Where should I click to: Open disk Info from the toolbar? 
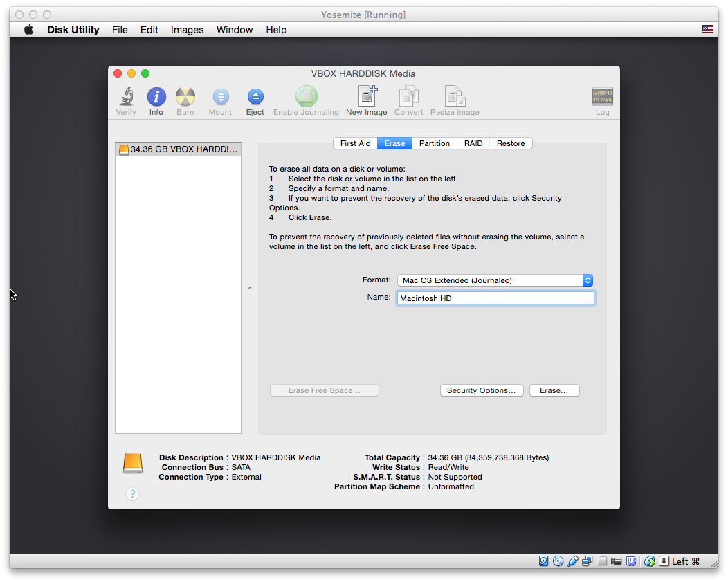(x=156, y=97)
